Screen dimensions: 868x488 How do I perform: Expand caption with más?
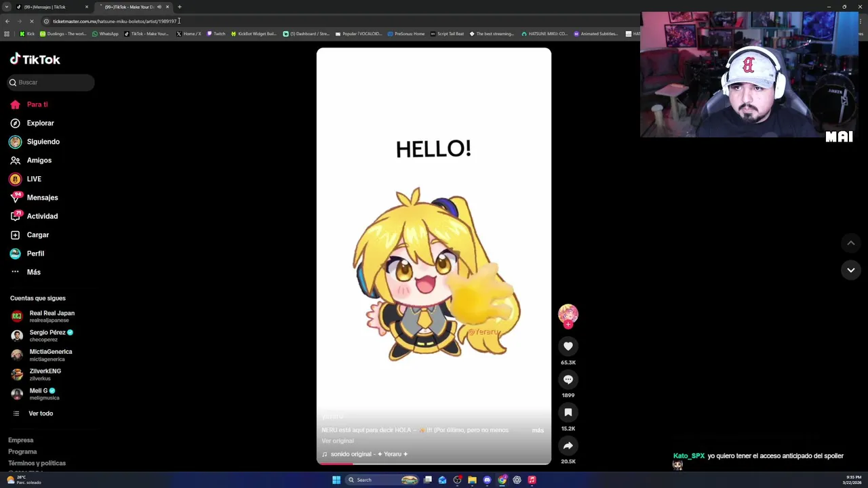[x=538, y=430]
